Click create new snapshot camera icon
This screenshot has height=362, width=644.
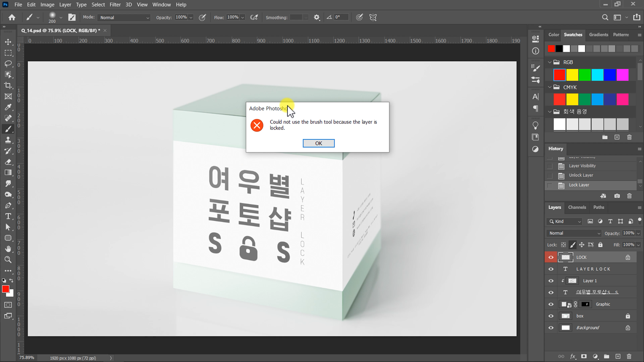click(x=617, y=196)
